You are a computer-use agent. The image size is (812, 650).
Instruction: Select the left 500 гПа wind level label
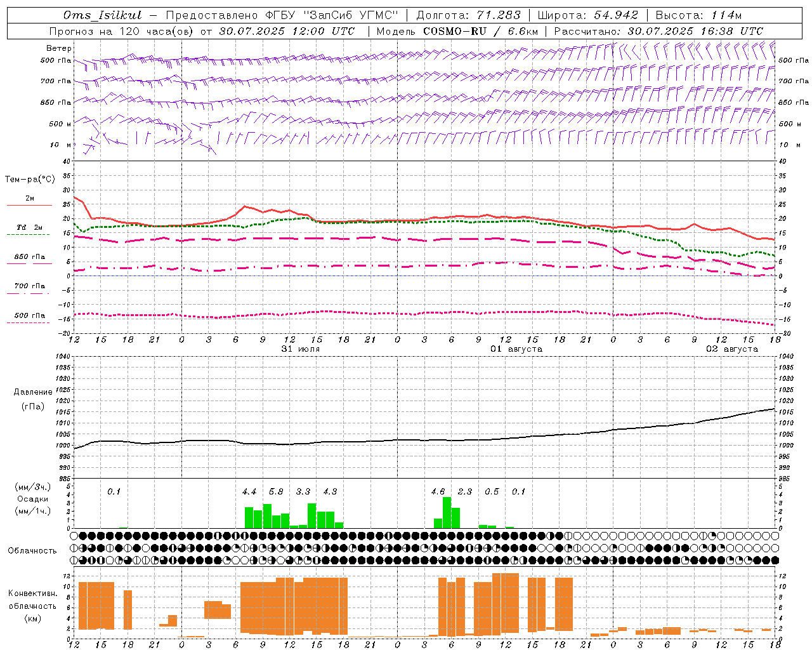(x=56, y=60)
